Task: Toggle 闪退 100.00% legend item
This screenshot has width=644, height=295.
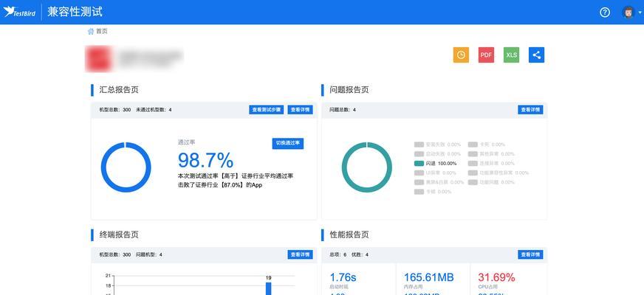Action: [435, 163]
